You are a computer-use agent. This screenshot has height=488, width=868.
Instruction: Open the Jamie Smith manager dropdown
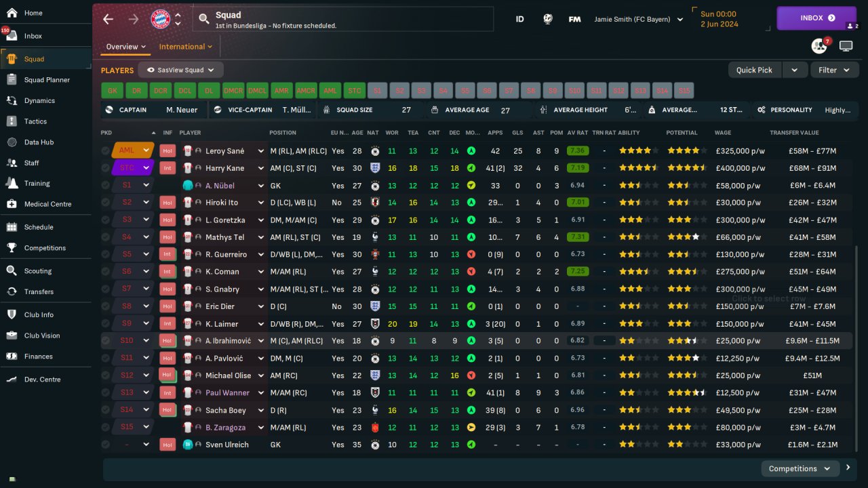tap(639, 19)
